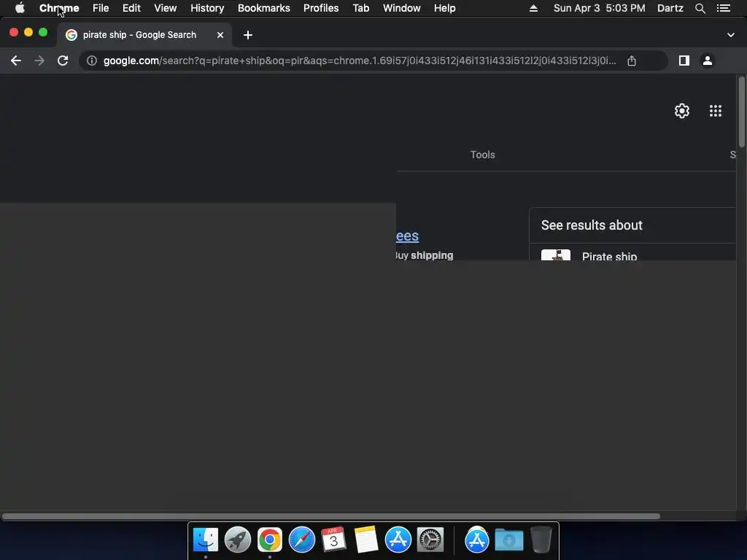Reload the current page

click(x=63, y=61)
